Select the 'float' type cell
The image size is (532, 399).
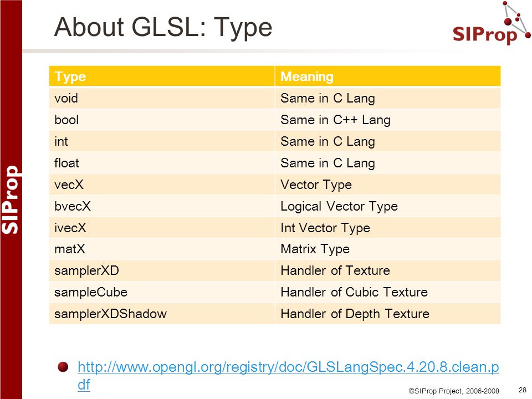(x=162, y=163)
